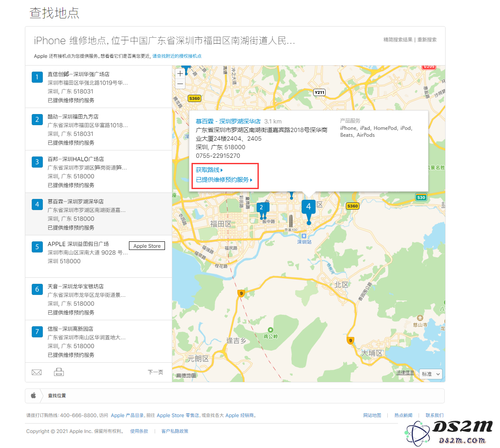The image size is (500, 448).
Task: Select 直信创邺-深圳华强广场店 list entry
Action: tap(99, 87)
